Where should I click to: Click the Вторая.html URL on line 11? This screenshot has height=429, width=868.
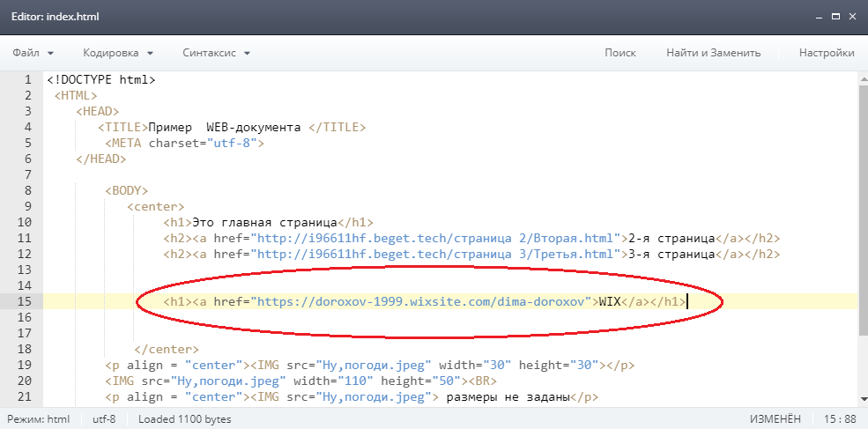(435, 239)
